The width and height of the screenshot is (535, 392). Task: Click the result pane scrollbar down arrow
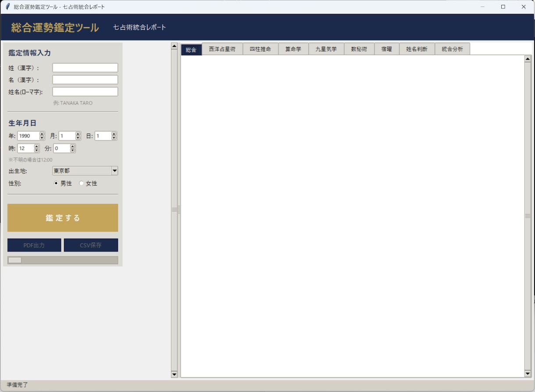(528, 374)
